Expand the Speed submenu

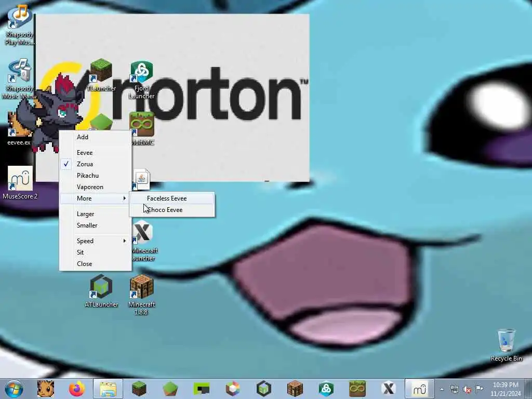[x=96, y=241]
